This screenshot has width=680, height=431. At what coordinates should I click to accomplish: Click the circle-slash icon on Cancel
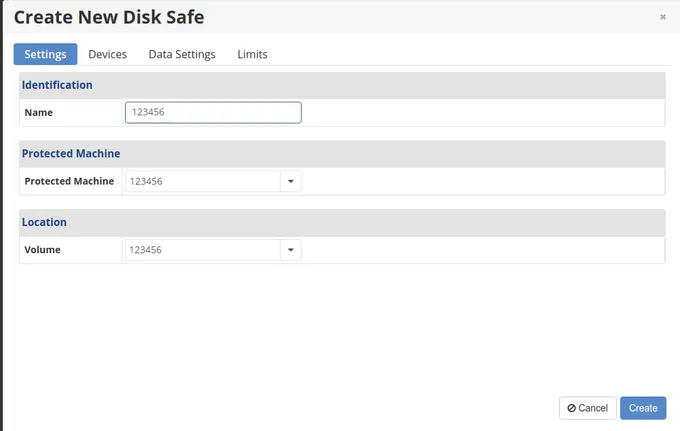(x=572, y=408)
